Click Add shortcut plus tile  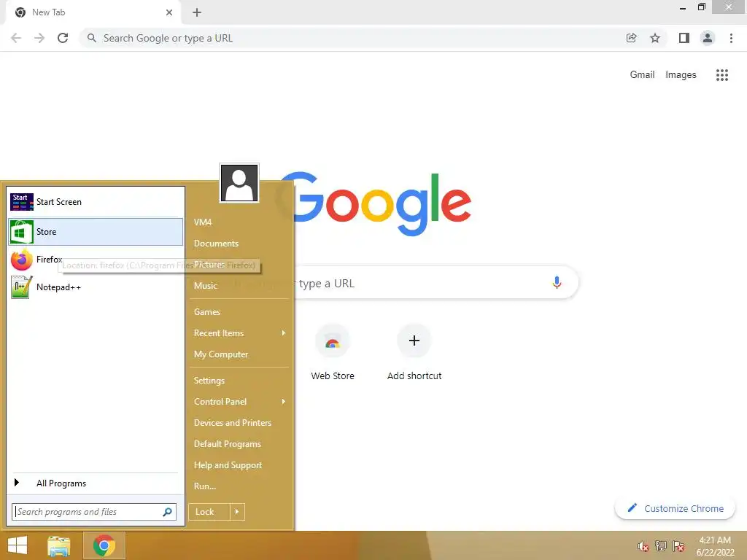click(414, 352)
